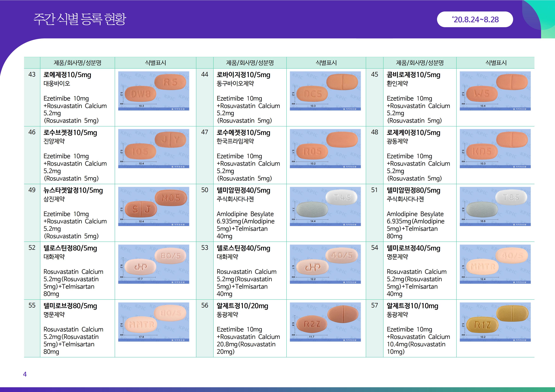This screenshot has width=555, height=392.
Task: Click the MMTR 40/5 pill image for 텔미로브정
Action: pos(495,264)
